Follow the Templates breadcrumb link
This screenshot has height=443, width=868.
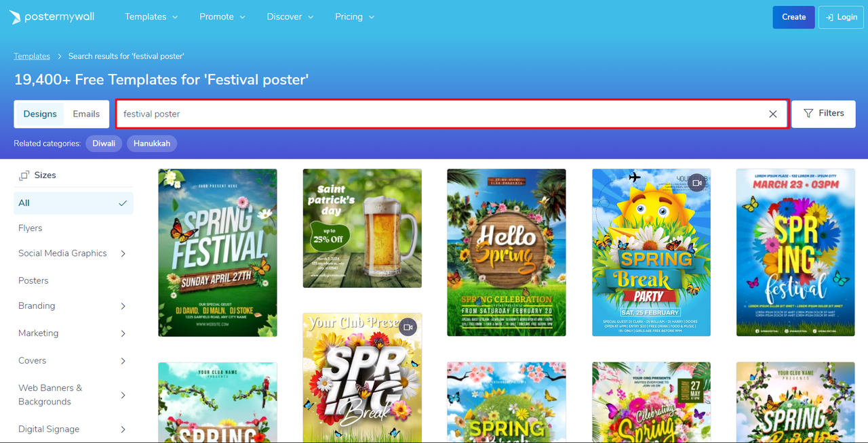pos(32,56)
